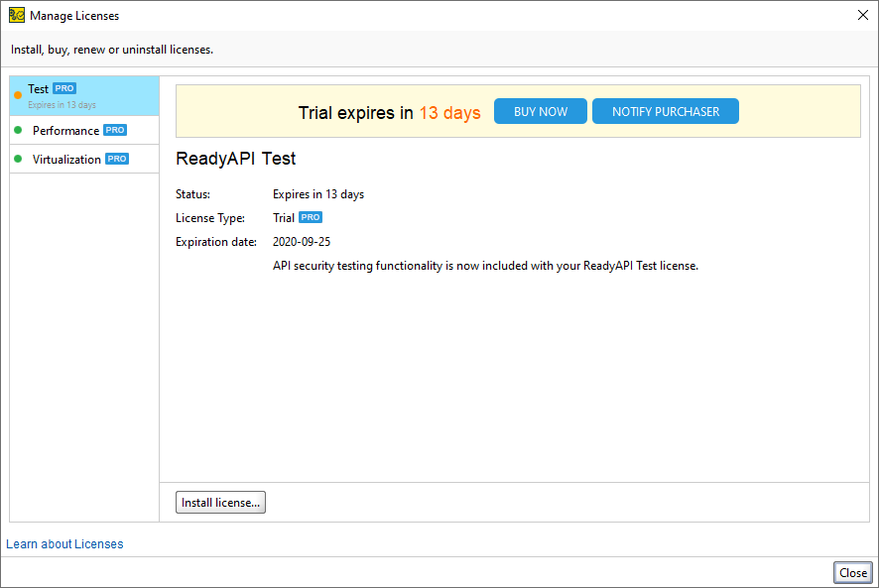Click the expiration date value 2020-09-25

click(x=302, y=241)
